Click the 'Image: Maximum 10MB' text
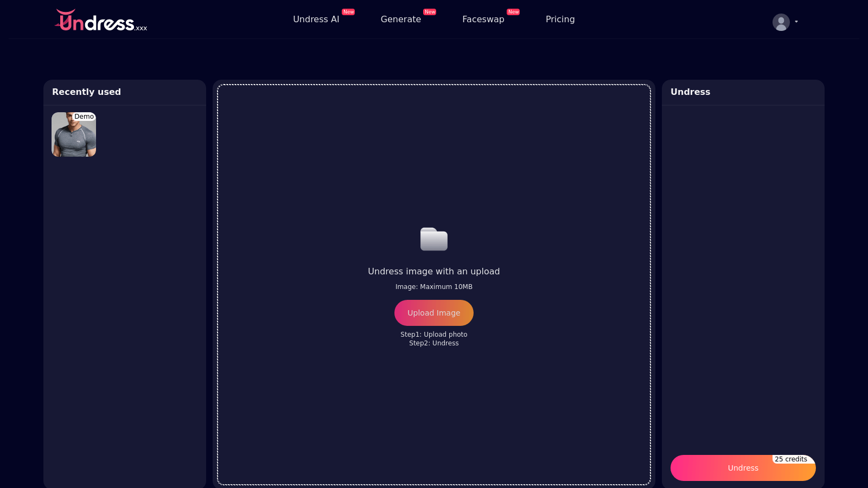868x488 pixels. (434, 287)
